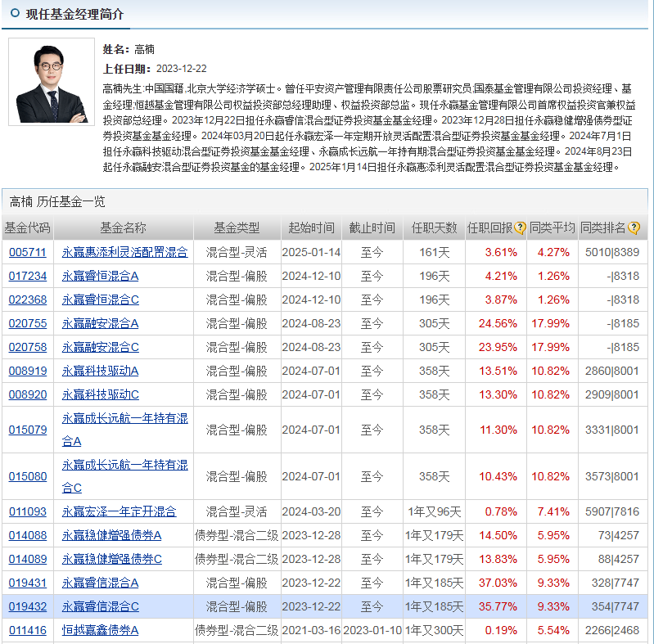The width and height of the screenshot is (654, 644).
Task: Open fund code 014089 link
Action: click(x=28, y=560)
